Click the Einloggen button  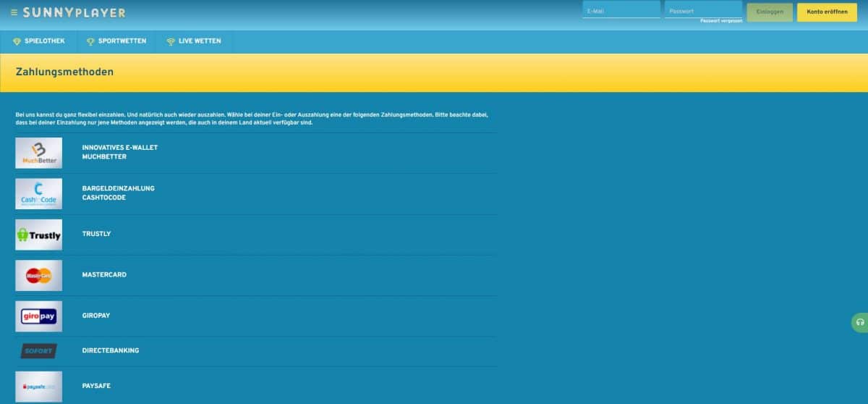(x=770, y=12)
